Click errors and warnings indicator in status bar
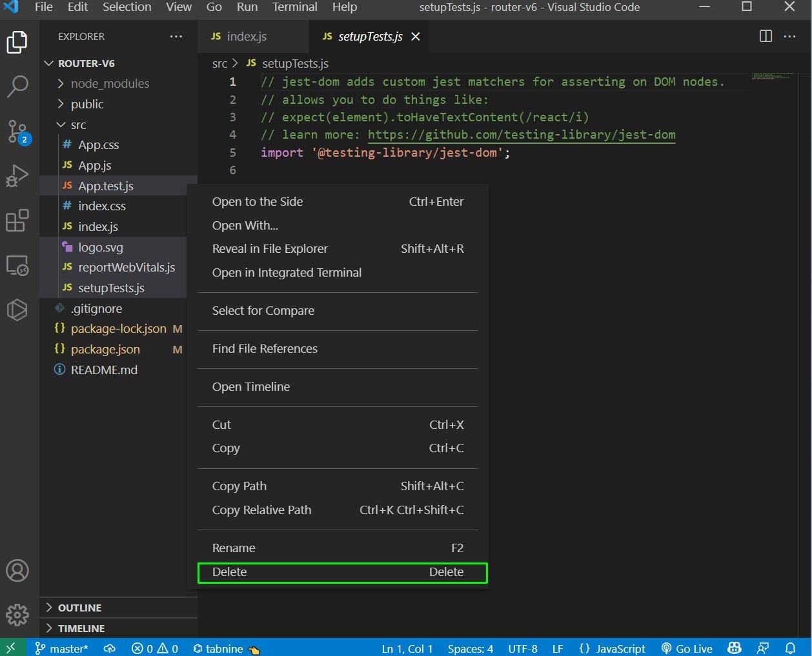This screenshot has width=812, height=656. [x=154, y=649]
